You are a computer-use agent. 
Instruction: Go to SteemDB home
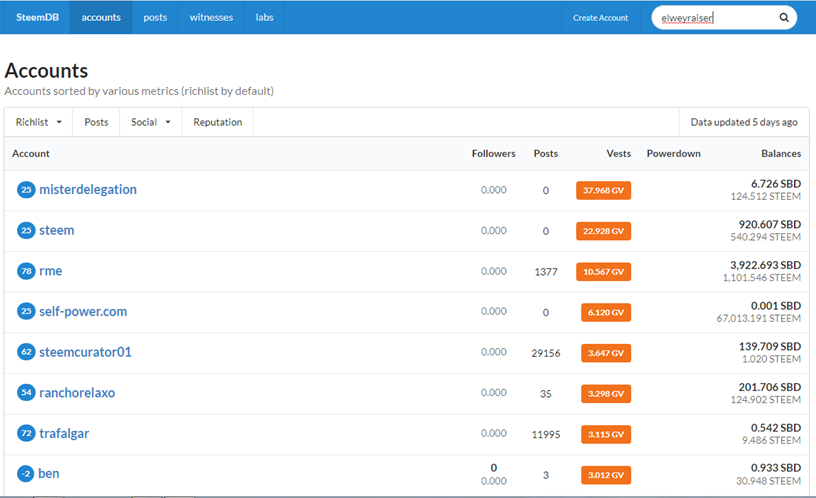(37, 17)
